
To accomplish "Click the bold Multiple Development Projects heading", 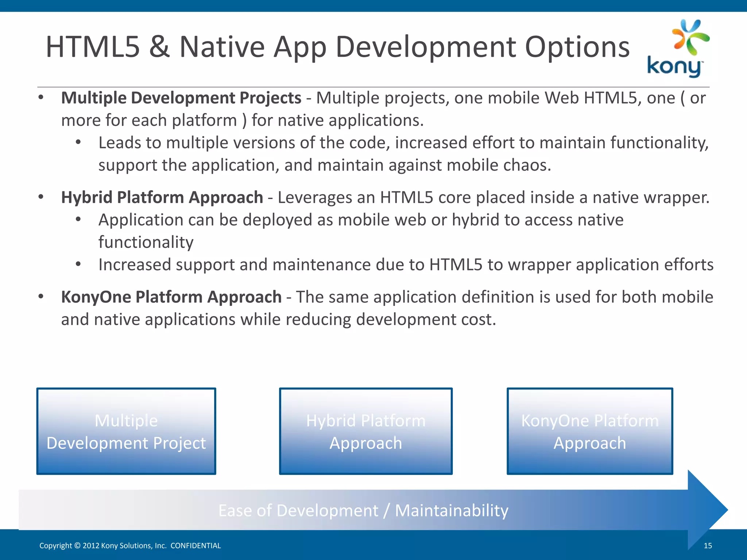I will tap(181, 98).
